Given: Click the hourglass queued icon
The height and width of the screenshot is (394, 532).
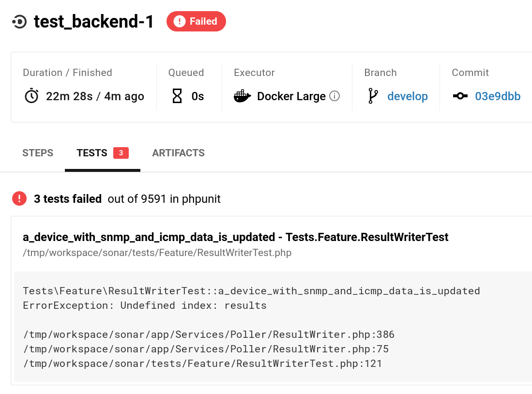Looking at the screenshot, I should tap(177, 96).
